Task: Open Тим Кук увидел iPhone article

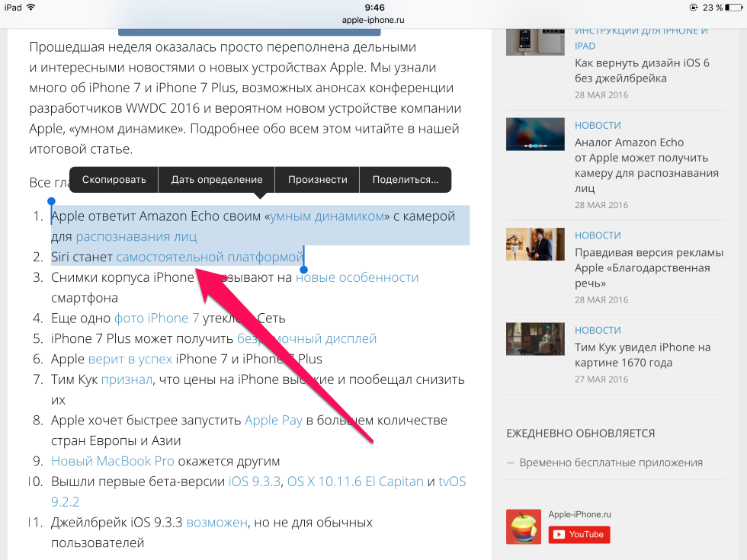Action: pos(642,355)
